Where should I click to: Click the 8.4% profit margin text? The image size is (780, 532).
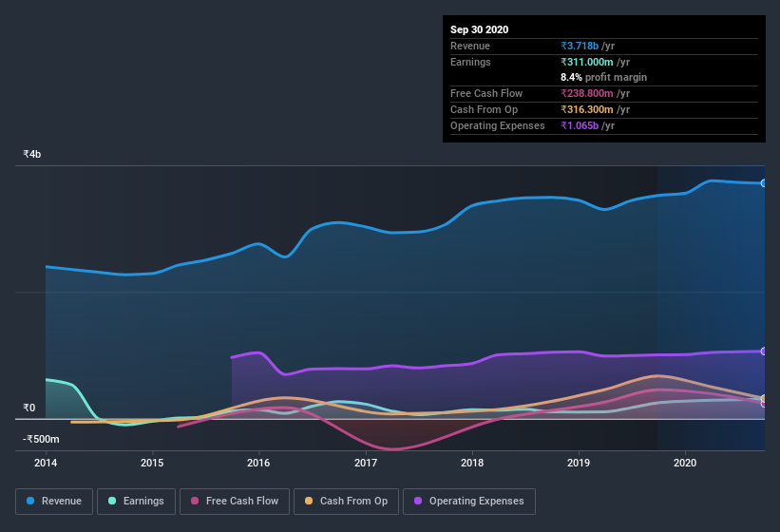click(603, 77)
